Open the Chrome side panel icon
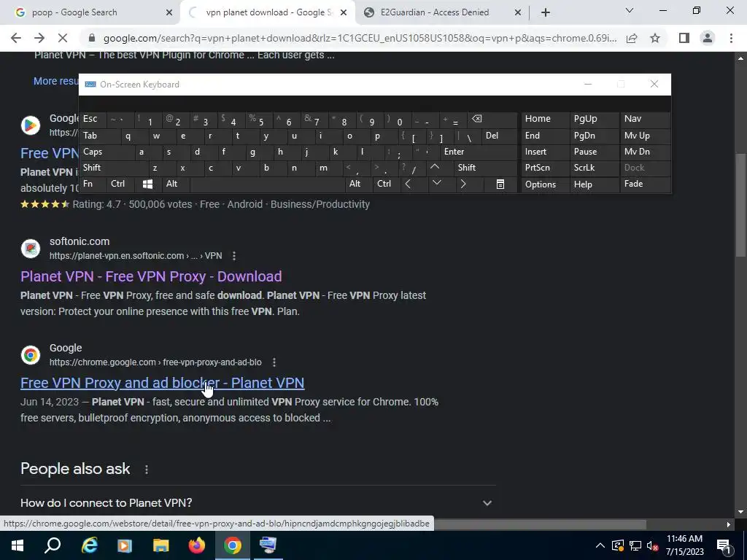The image size is (747, 560). click(684, 38)
